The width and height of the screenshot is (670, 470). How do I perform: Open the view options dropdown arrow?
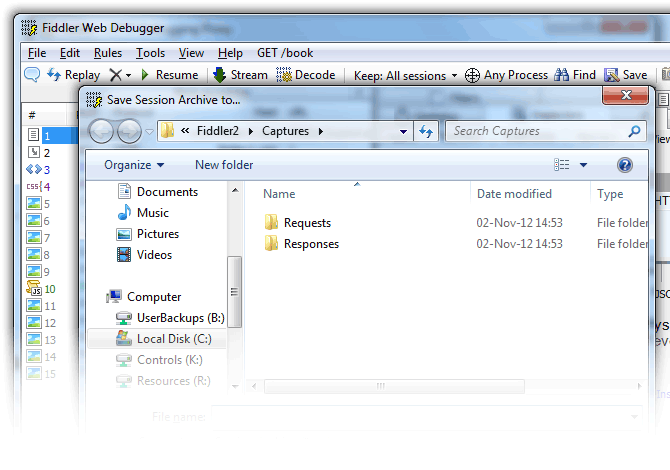pyautogui.click(x=583, y=165)
